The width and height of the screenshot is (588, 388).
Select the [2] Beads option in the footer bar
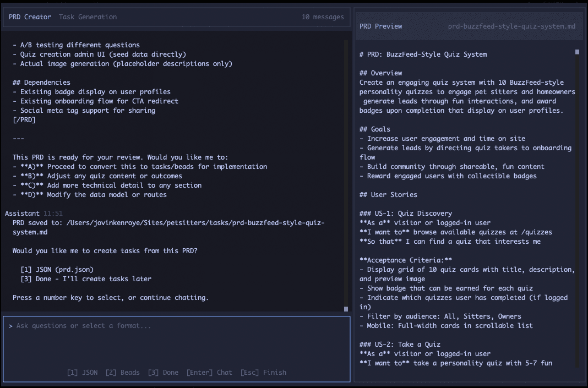point(122,373)
